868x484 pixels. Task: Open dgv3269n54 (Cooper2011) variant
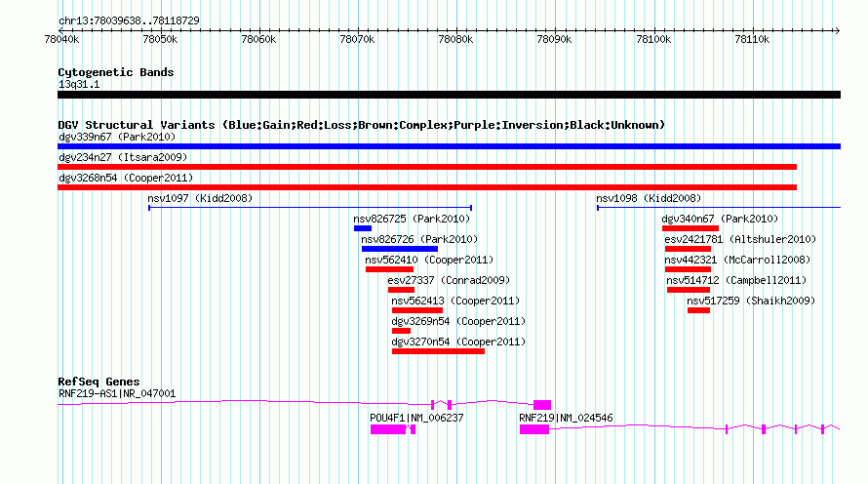coord(458,321)
